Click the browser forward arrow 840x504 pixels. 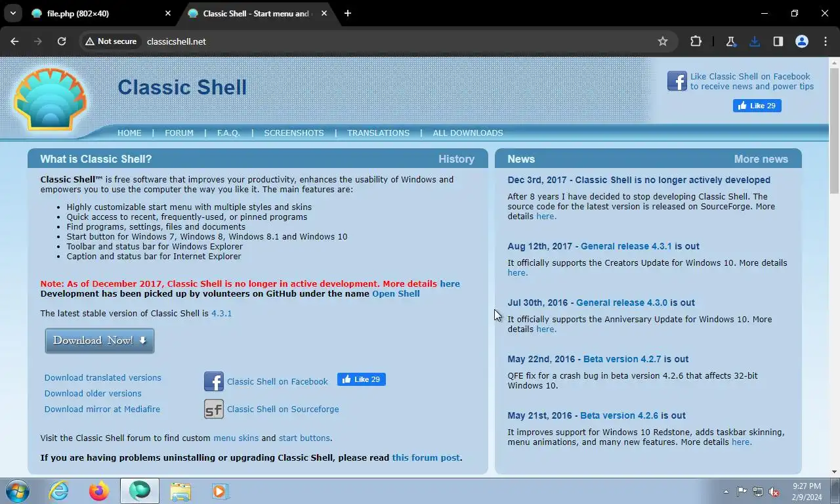38,41
